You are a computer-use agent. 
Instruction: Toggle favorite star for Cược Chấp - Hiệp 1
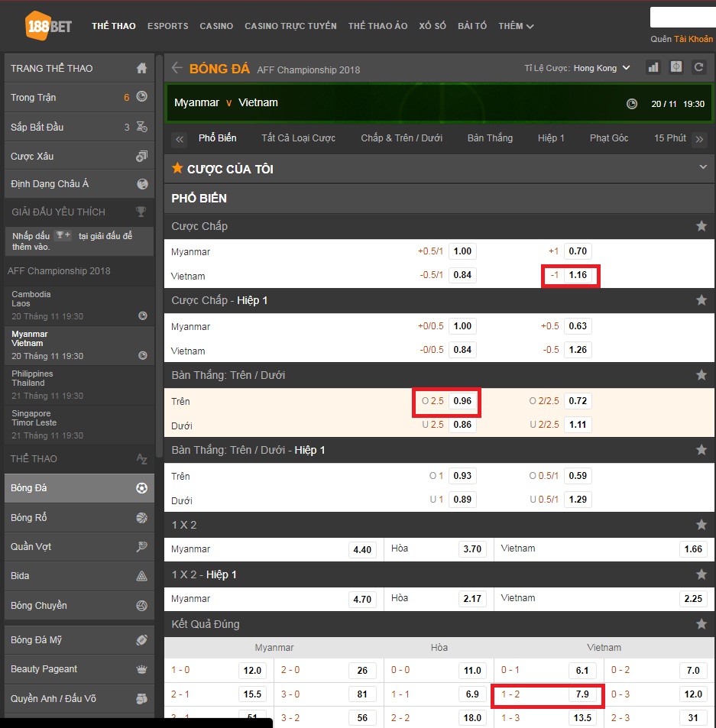tap(701, 300)
